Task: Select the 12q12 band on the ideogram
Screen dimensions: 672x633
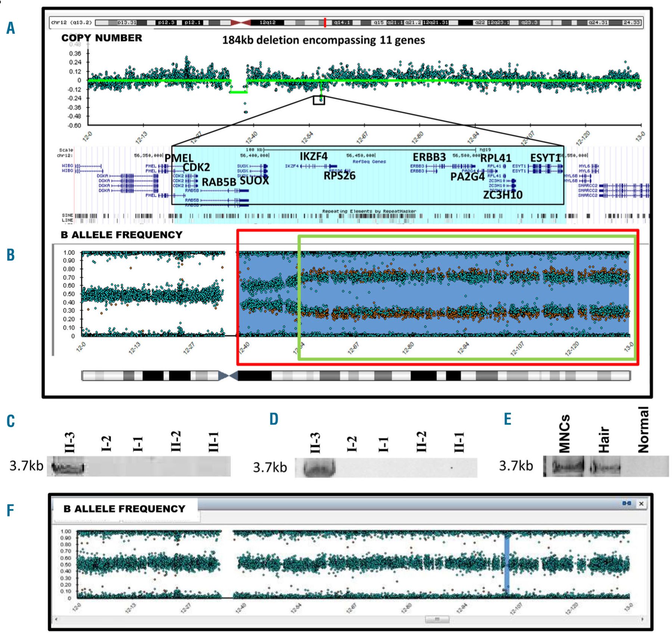Action: click(267, 23)
